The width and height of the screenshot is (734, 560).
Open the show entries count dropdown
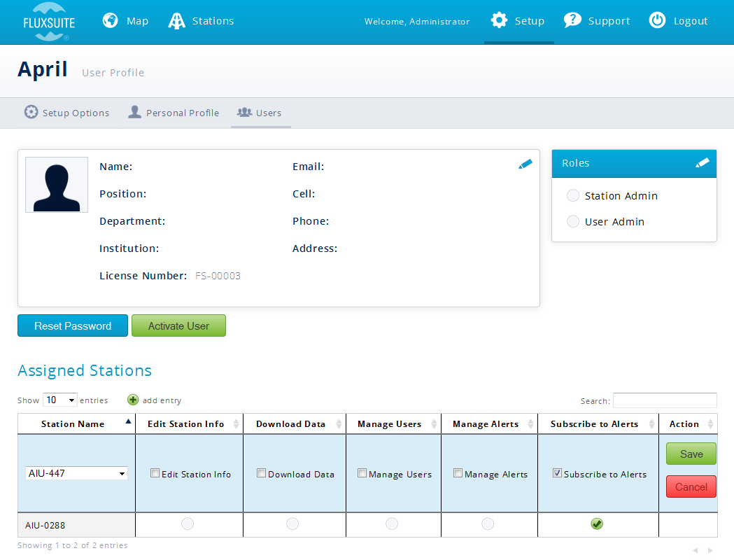tap(60, 400)
